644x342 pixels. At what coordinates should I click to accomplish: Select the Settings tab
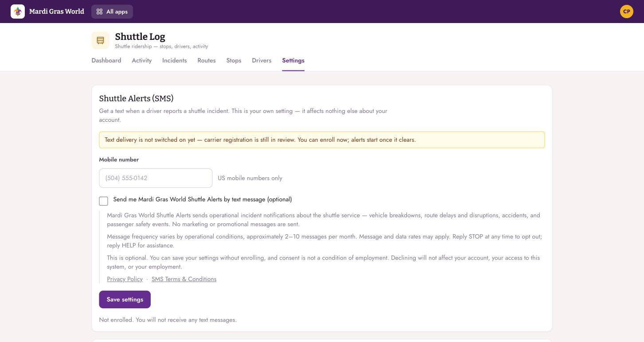tap(293, 60)
